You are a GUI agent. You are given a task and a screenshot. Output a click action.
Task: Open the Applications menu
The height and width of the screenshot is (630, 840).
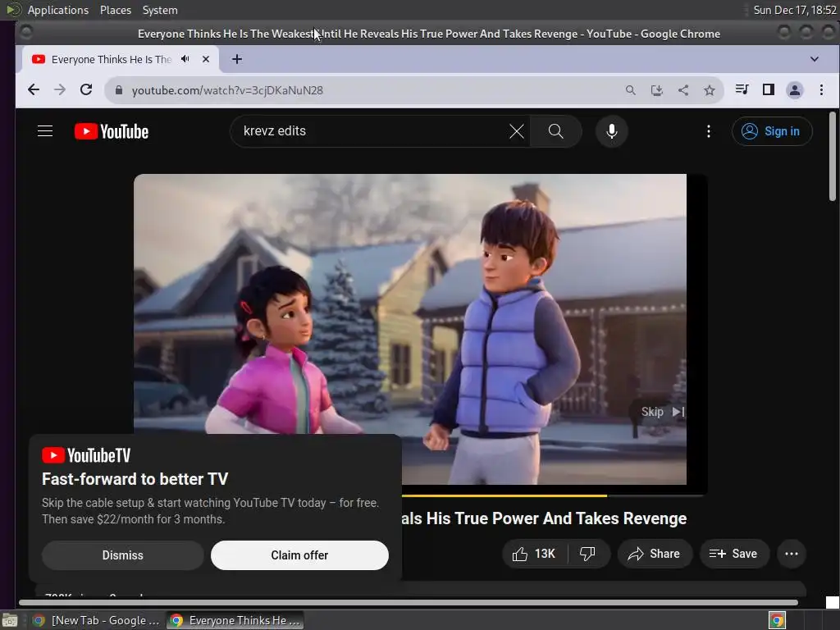point(58,10)
